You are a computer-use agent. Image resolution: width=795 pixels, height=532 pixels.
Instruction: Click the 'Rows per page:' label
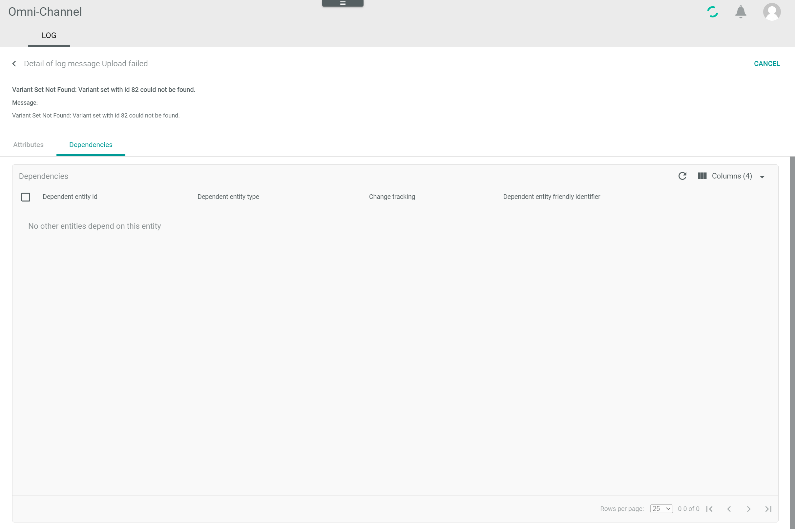coord(622,509)
